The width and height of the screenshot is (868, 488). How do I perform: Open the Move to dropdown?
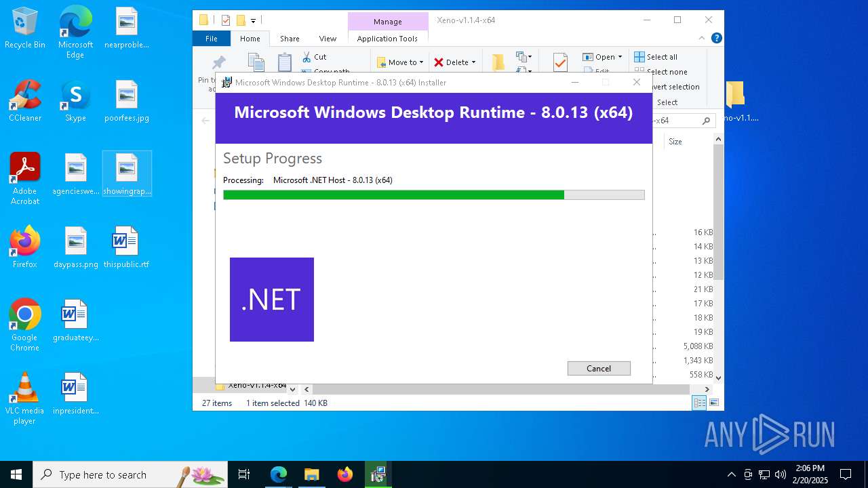(400, 62)
